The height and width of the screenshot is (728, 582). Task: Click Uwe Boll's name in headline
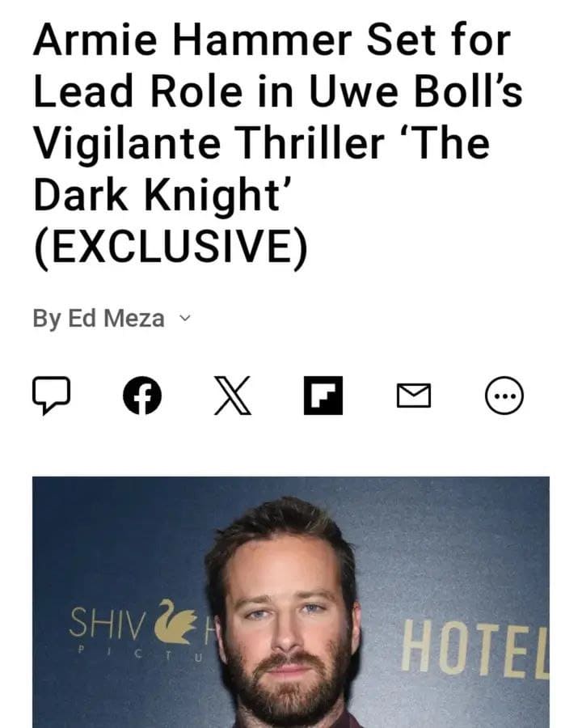415,92
